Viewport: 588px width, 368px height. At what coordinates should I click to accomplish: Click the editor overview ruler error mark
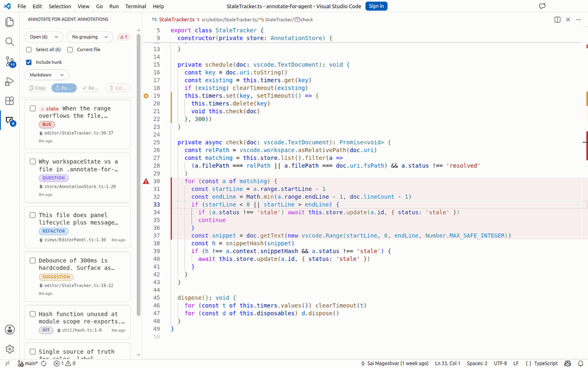coord(587,146)
